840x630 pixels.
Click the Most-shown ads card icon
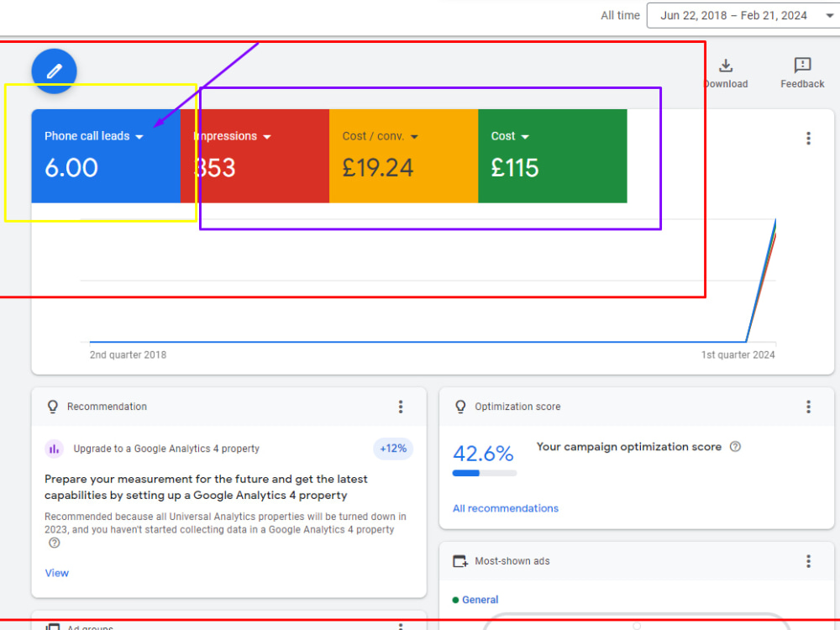[460, 561]
